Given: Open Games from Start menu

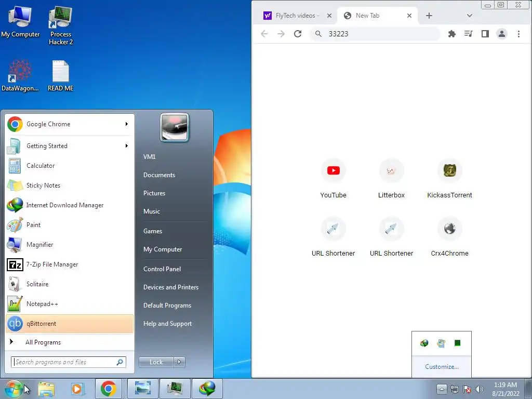Looking at the screenshot, I should pyautogui.click(x=153, y=231).
